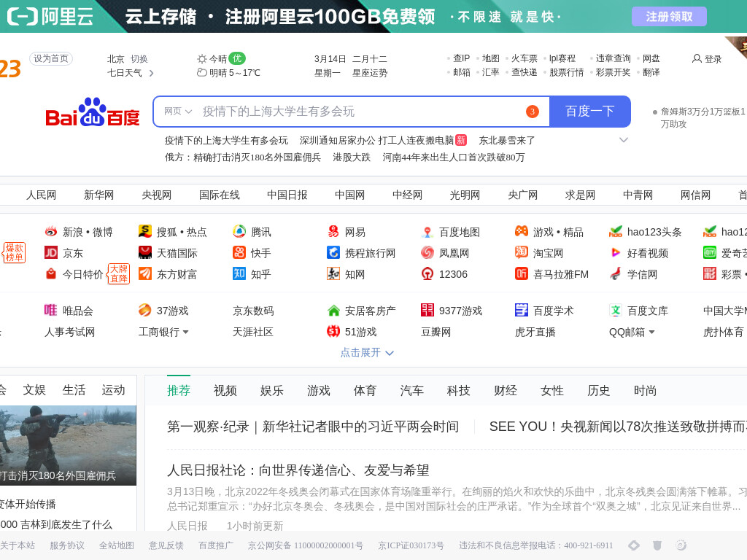Click the 登录 user icon
747x560 pixels.
click(x=697, y=58)
